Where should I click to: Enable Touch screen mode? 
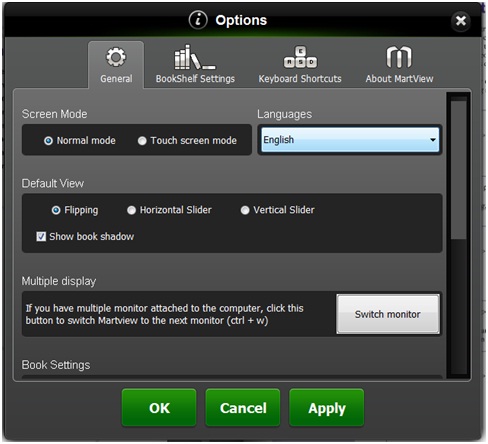coord(142,141)
